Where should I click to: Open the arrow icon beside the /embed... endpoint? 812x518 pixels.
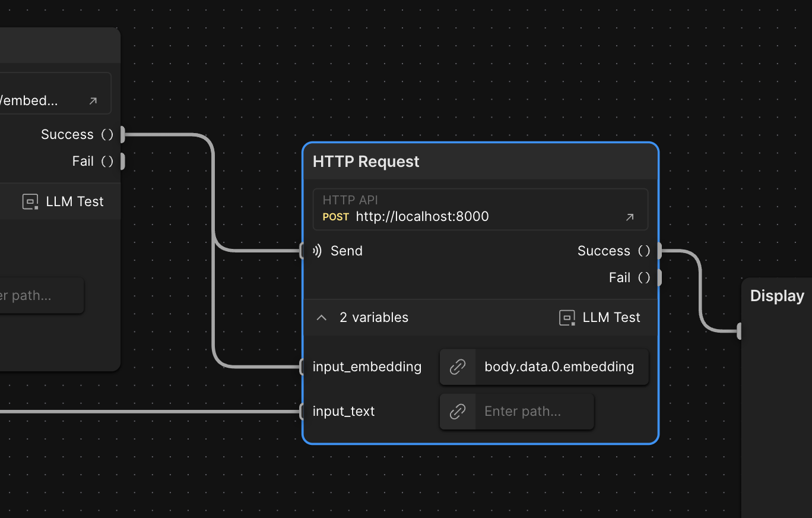93,101
